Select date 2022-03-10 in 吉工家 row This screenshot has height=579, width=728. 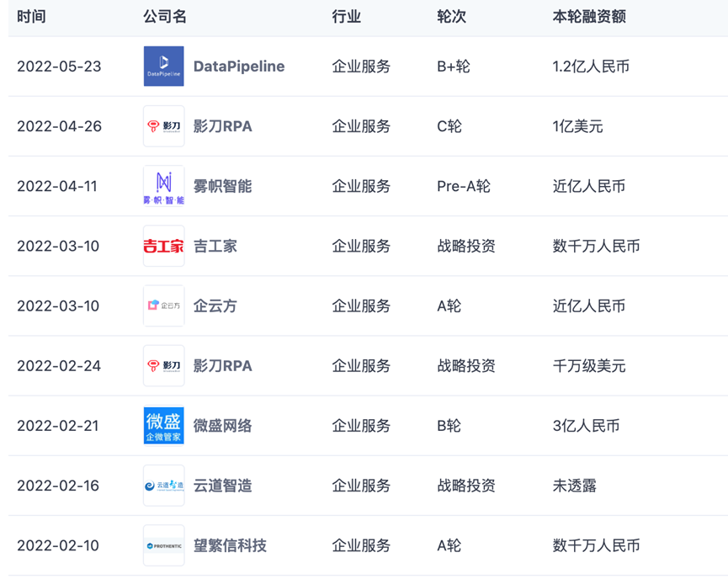[x=58, y=246]
